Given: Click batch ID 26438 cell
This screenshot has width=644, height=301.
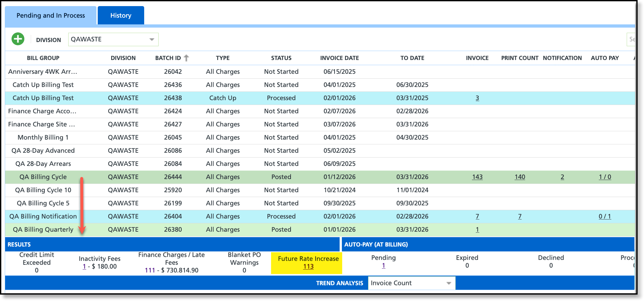Looking at the screenshot, I should [x=173, y=98].
